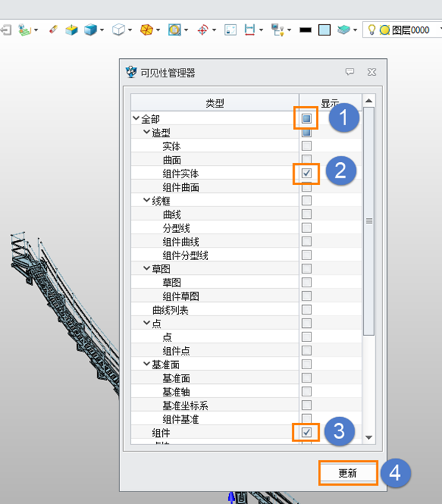Click the red crosshair target icon
This screenshot has width=442, height=504.
[203, 30]
